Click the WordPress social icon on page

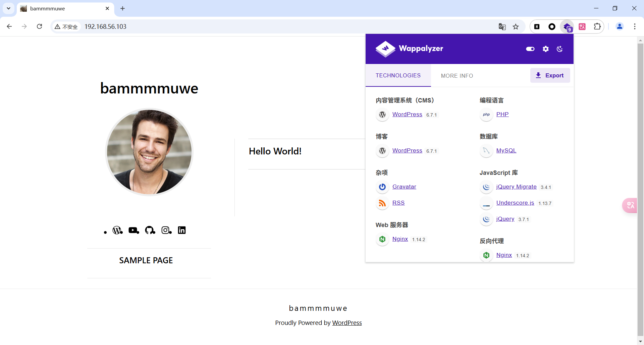(x=117, y=230)
